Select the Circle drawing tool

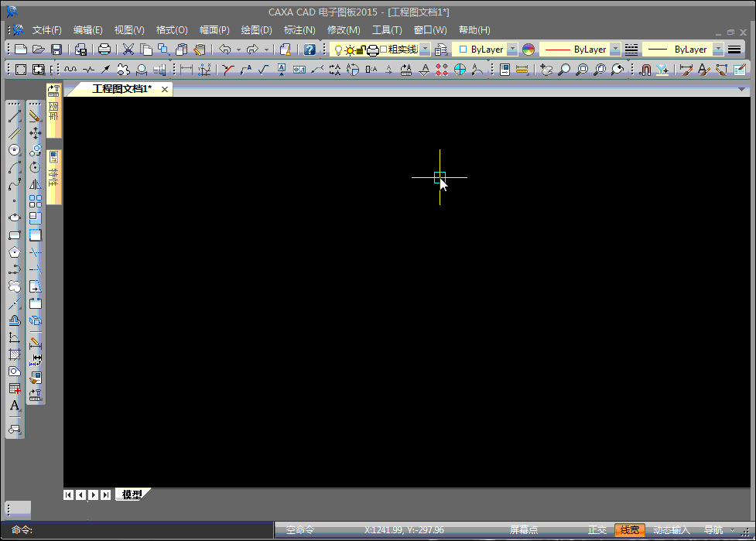[15, 150]
